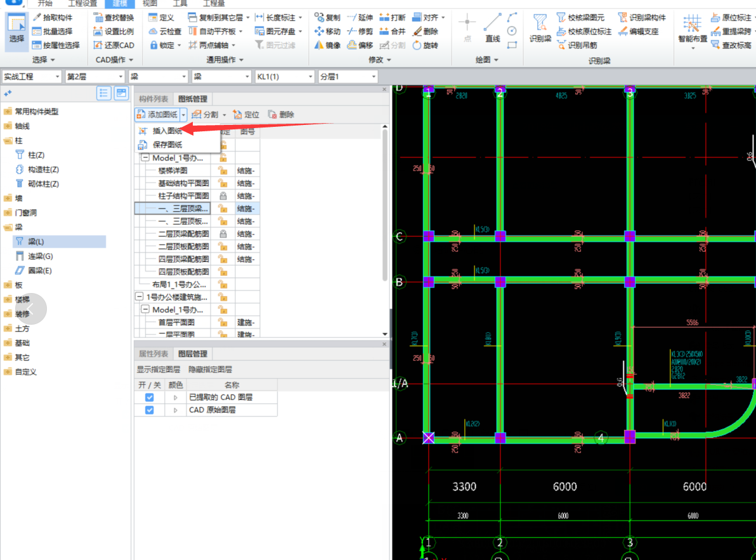The height and width of the screenshot is (560, 756).
Task: Expand CAD 原始图层 triangle
Action: point(175,410)
